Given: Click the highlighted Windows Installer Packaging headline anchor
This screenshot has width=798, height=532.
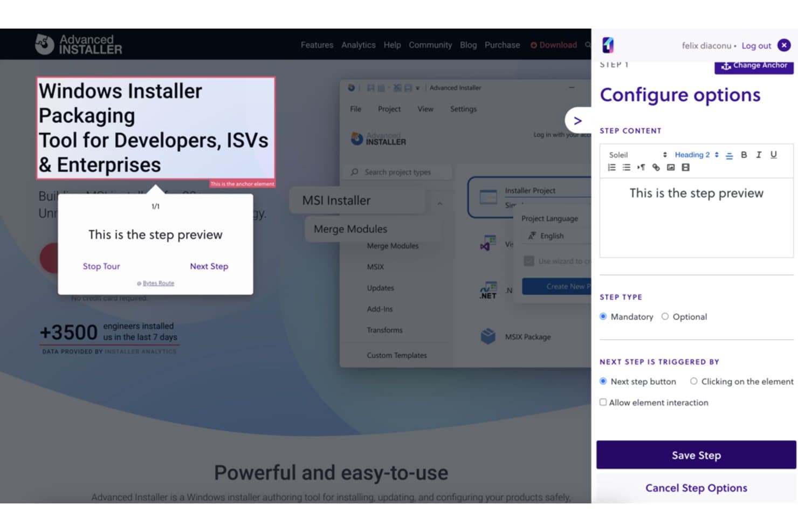Looking at the screenshot, I should [156, 128].
